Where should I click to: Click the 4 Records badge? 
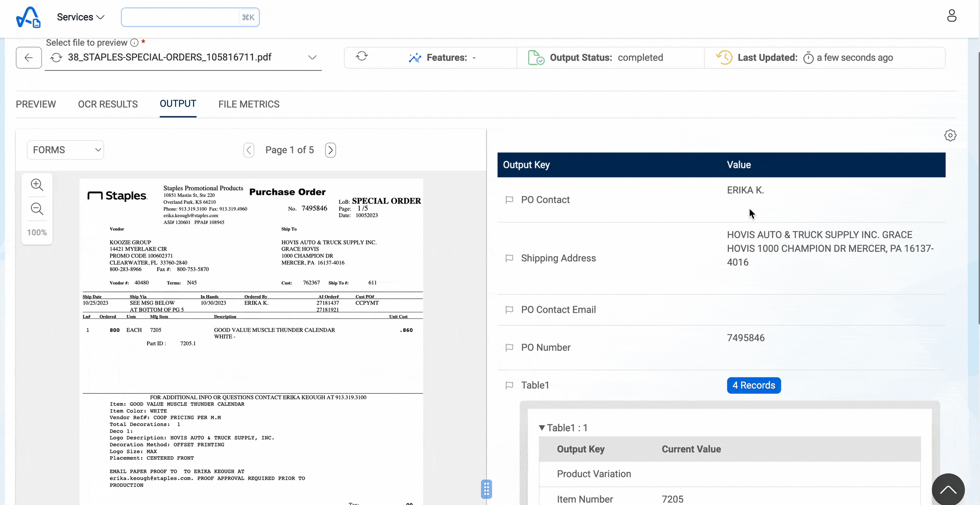[754, 385]
